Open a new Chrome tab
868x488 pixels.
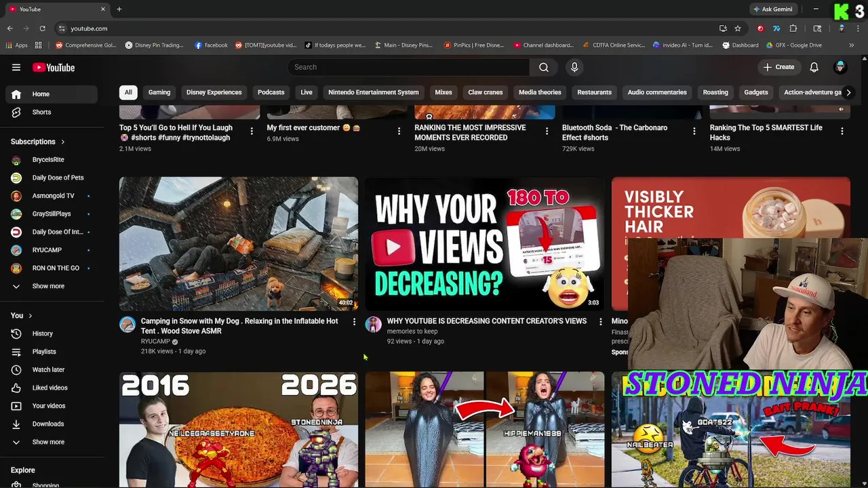click(x=119, y=9)
